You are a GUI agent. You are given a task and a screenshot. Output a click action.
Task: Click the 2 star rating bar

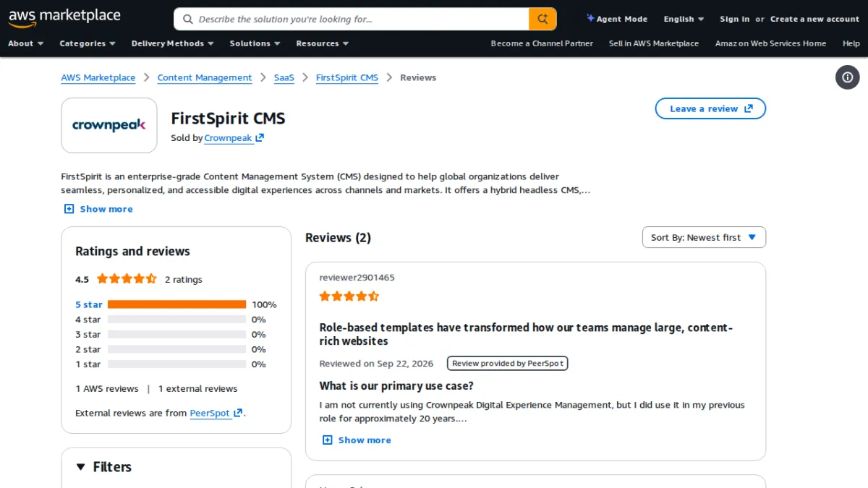pos(177,349)
